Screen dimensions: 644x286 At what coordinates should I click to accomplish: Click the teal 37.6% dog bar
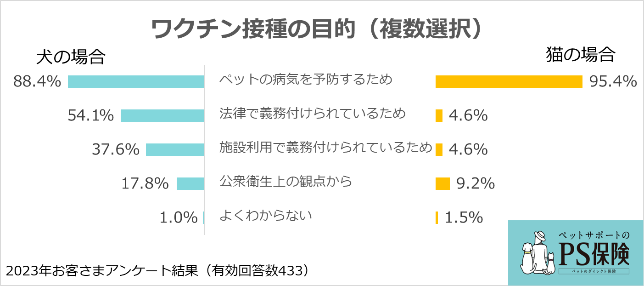tap(175, 149)
